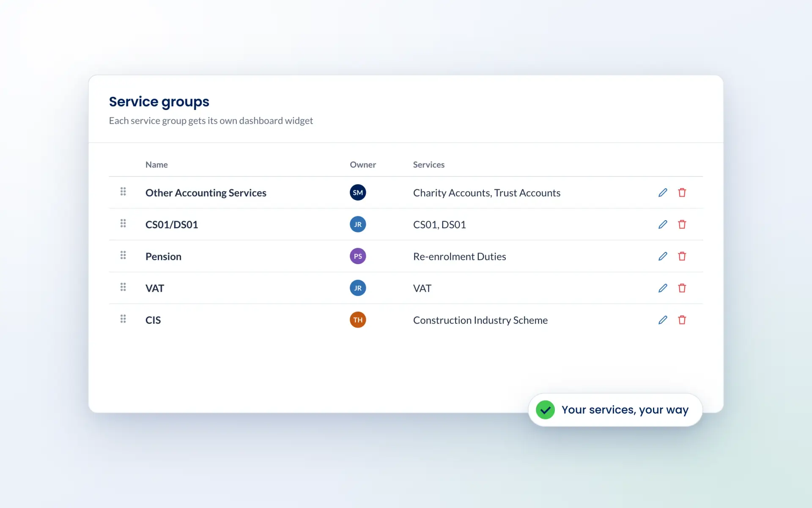The image size is (812, 508).
Task: Select the VAT group name
Action: click(x=155, y=288)
